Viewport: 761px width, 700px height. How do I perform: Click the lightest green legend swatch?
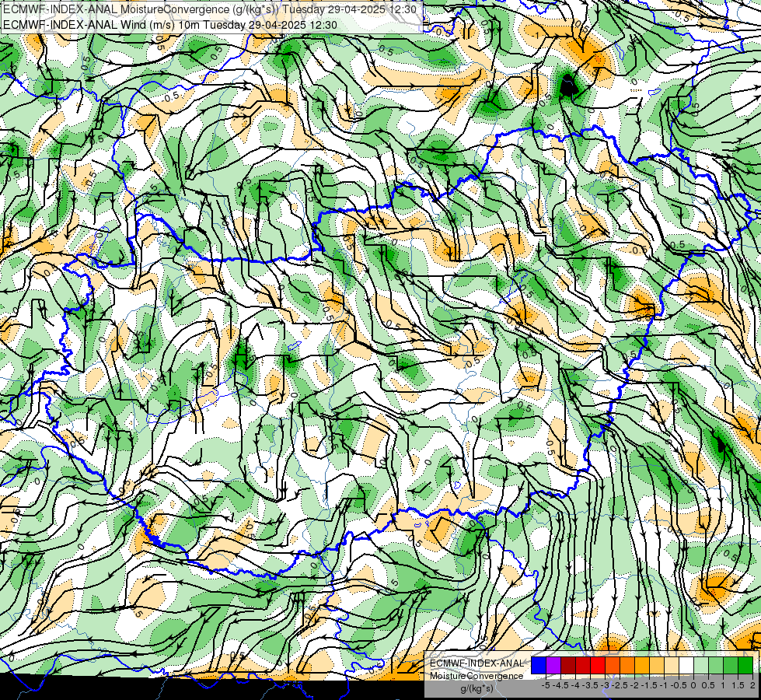point(701,665)
